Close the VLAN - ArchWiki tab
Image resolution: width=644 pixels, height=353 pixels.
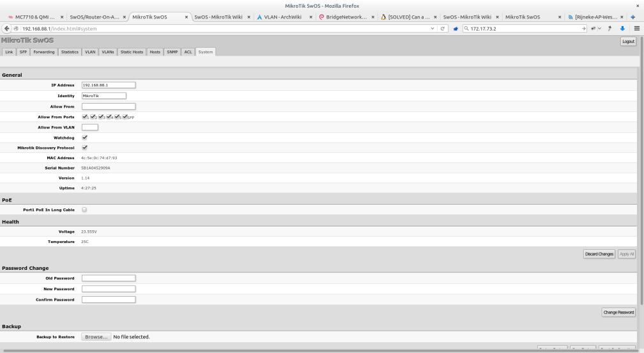[311, 17]
